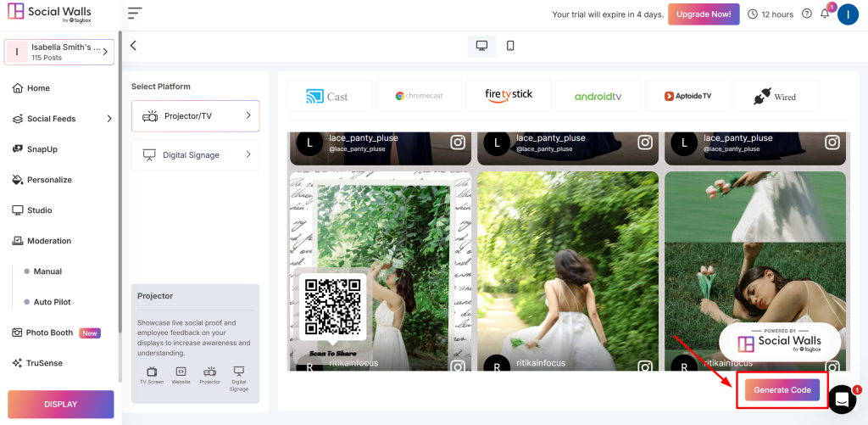Open Photo Booth in sidebar
This screenshot has height=425, width=868.
(49, 333)
